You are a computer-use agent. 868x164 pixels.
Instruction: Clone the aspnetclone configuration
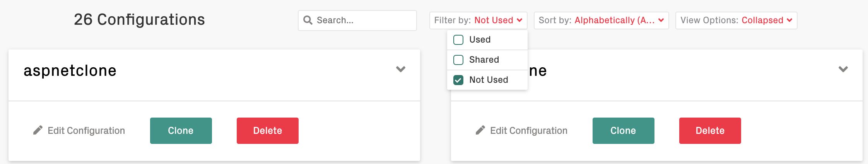tap(181, 131)
